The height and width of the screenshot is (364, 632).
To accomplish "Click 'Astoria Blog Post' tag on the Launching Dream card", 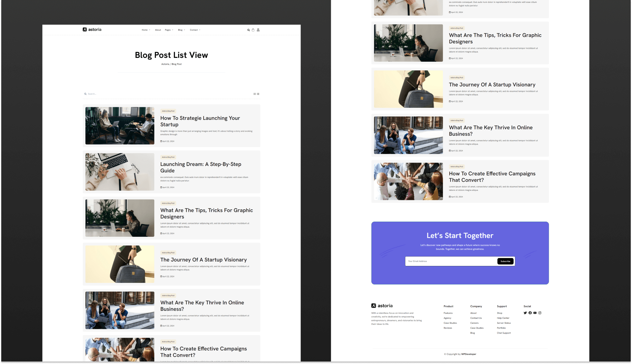I will (168, 157).
